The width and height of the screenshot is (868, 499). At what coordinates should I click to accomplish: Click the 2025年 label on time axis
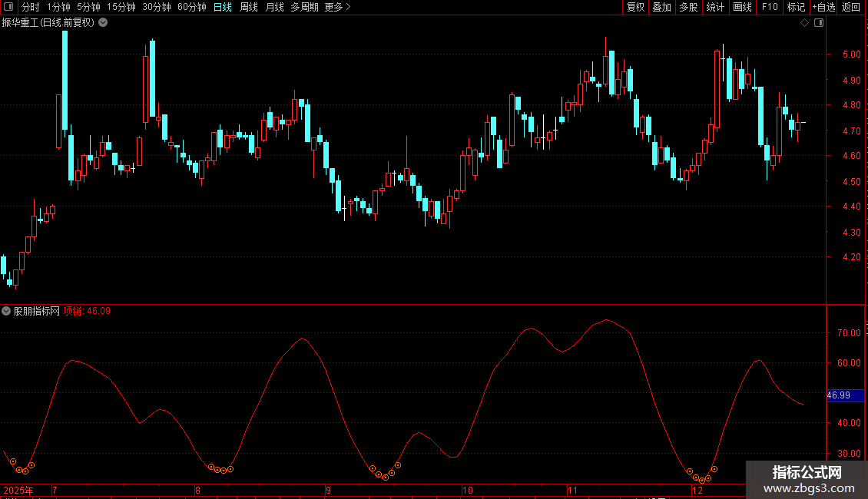click(x=18, y=490)
